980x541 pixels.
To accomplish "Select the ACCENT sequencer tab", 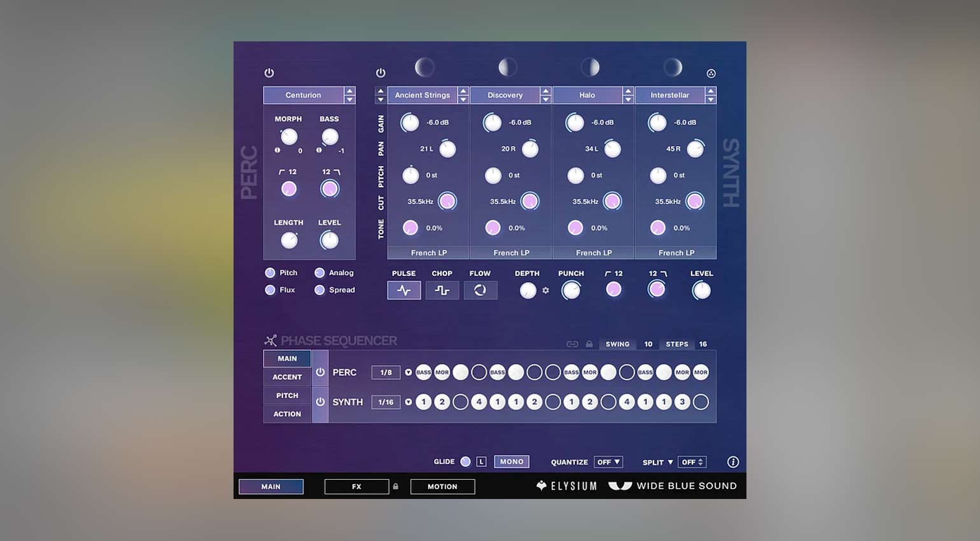I will [x=287, y=377].
